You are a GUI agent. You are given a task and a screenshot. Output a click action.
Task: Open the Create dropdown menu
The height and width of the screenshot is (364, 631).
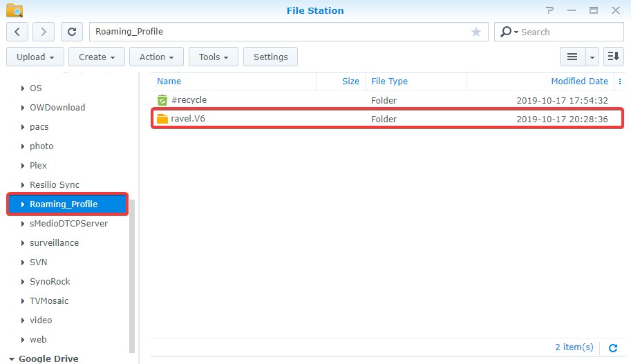coord(97,57)
